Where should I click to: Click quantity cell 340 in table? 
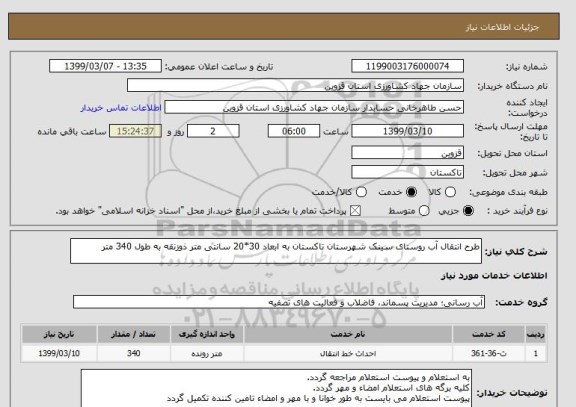[133, 353]
